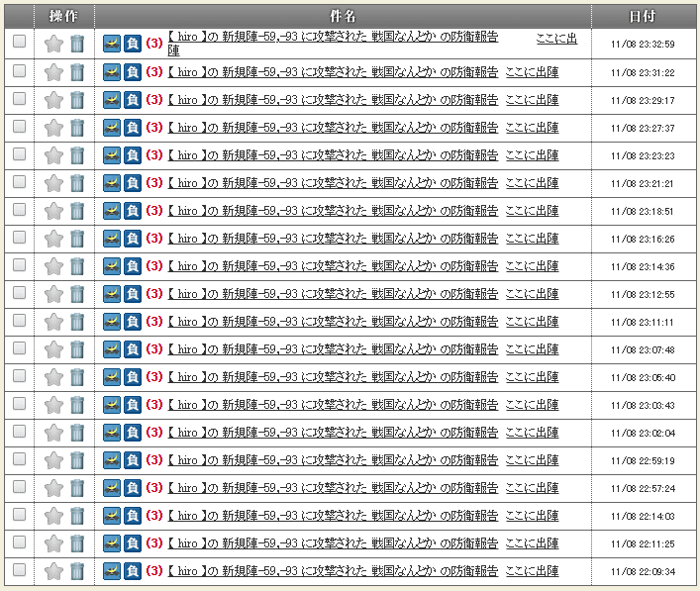Click the (3) count in 11/08 23:02:04 row
The image size is (700, 591).
(154, 432)
